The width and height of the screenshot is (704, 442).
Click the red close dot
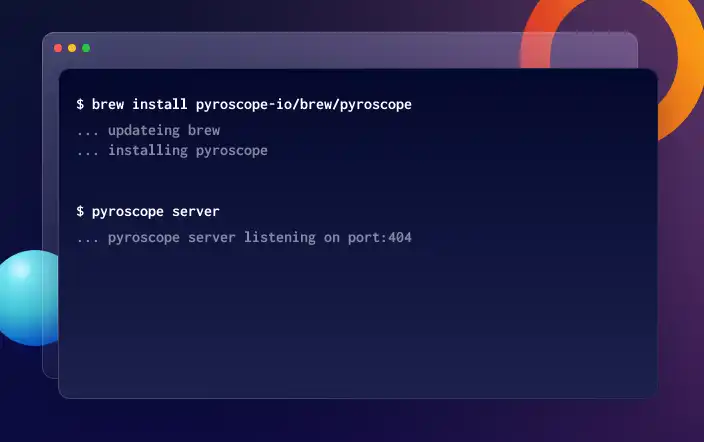click(x=58, y=48)
